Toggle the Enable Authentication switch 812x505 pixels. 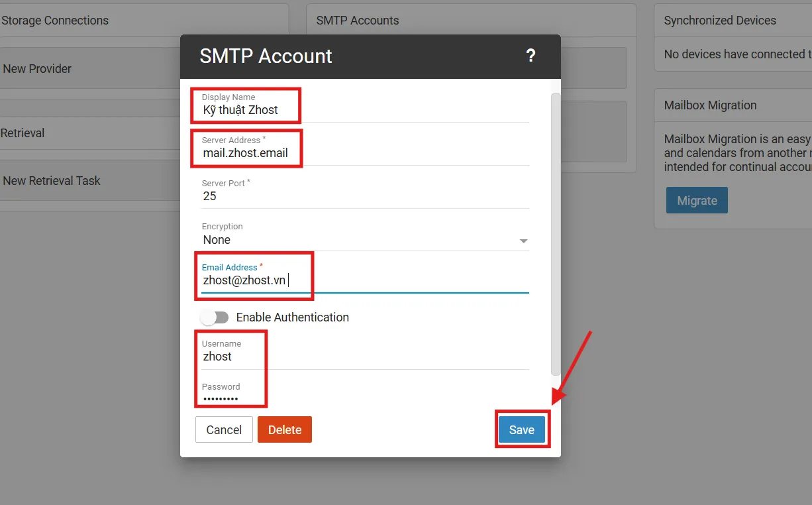[x=215, y=317]
